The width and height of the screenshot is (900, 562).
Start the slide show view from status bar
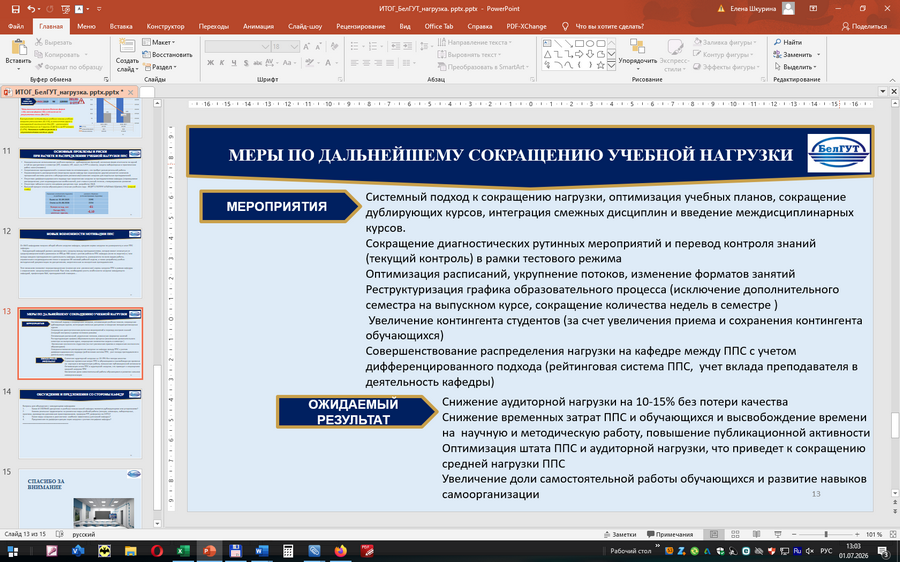click(x=778, y=534)
